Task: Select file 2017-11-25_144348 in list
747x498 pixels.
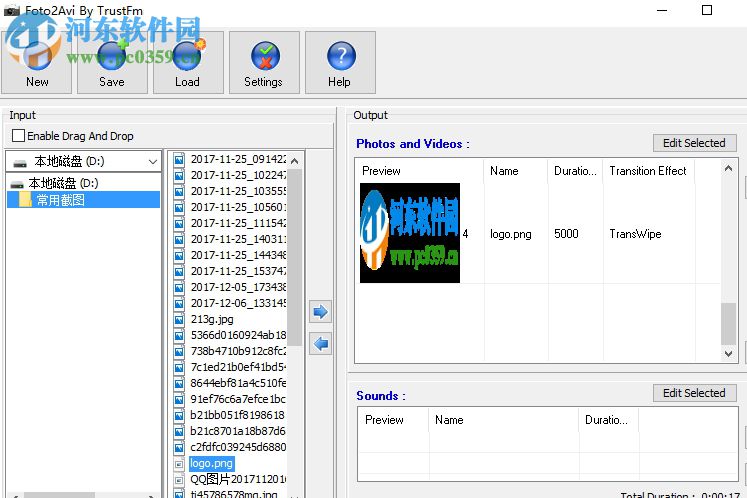Action: 238,255
